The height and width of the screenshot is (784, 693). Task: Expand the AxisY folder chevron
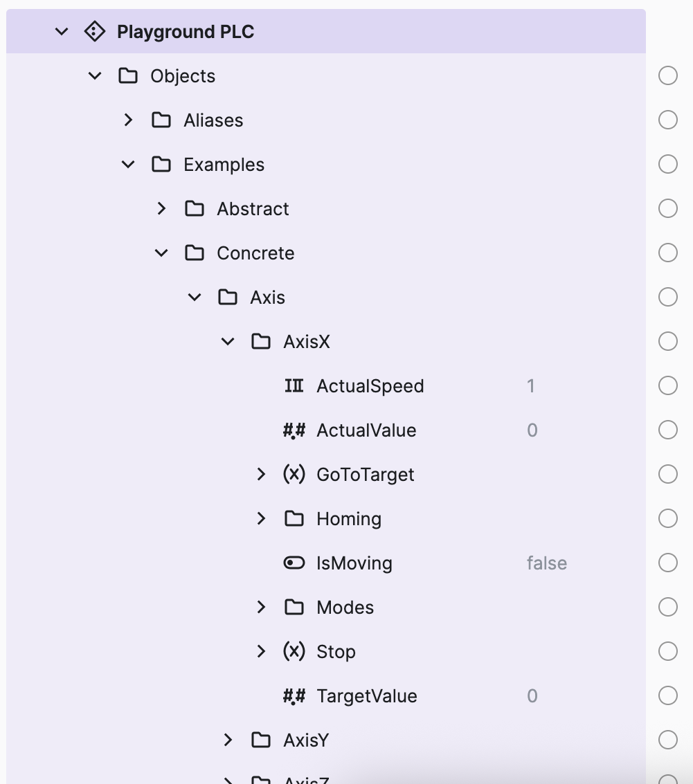click(x=228, y=740)
